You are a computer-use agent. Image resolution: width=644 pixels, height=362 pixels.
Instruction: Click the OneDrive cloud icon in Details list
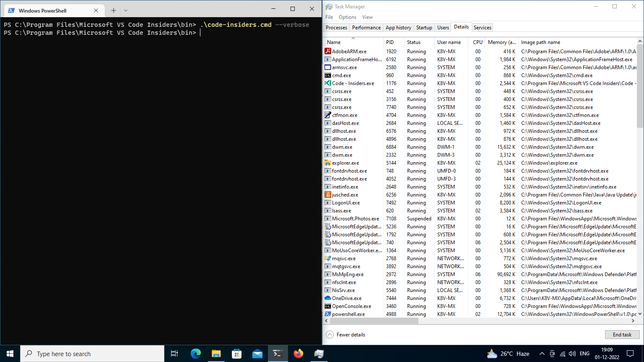point(327,298)
